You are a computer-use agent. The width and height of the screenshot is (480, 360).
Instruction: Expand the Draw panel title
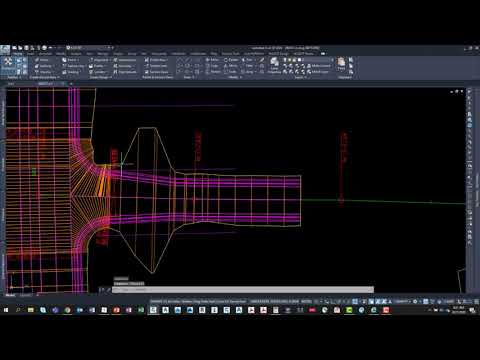pyautogui.click(x=188, y=77)
